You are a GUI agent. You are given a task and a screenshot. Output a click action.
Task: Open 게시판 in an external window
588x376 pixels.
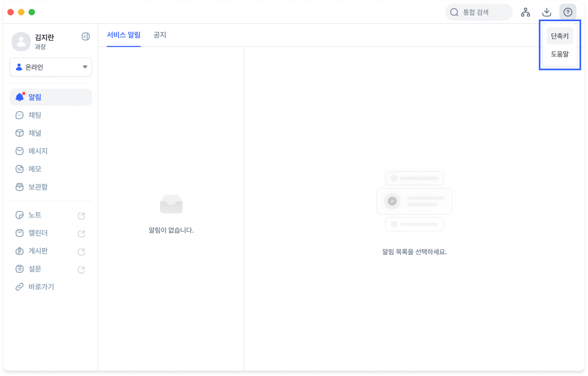81,252
